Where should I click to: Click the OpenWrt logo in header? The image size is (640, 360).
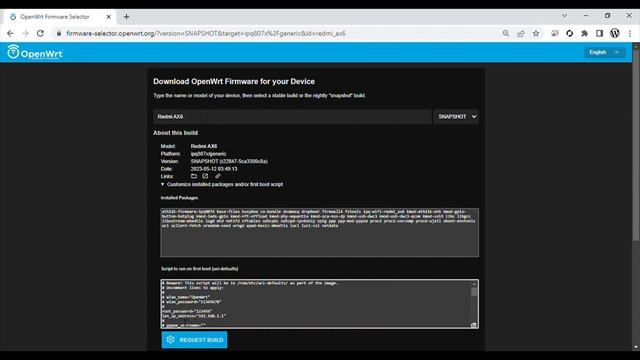click(x=35, y=52)
